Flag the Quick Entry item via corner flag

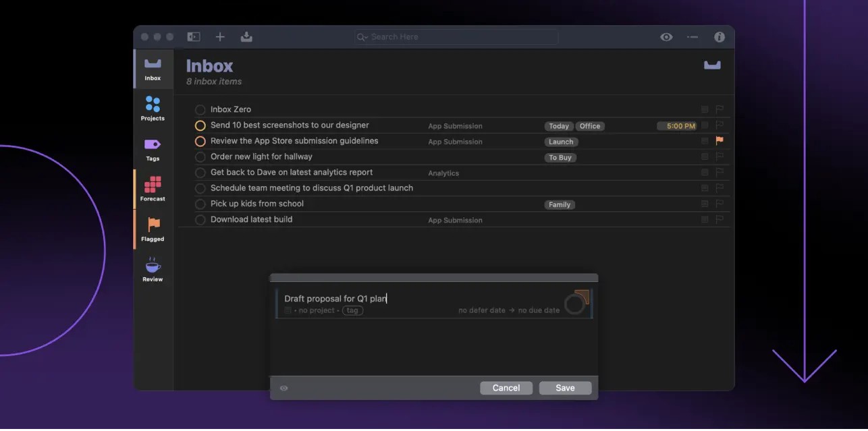pos(583,296)
